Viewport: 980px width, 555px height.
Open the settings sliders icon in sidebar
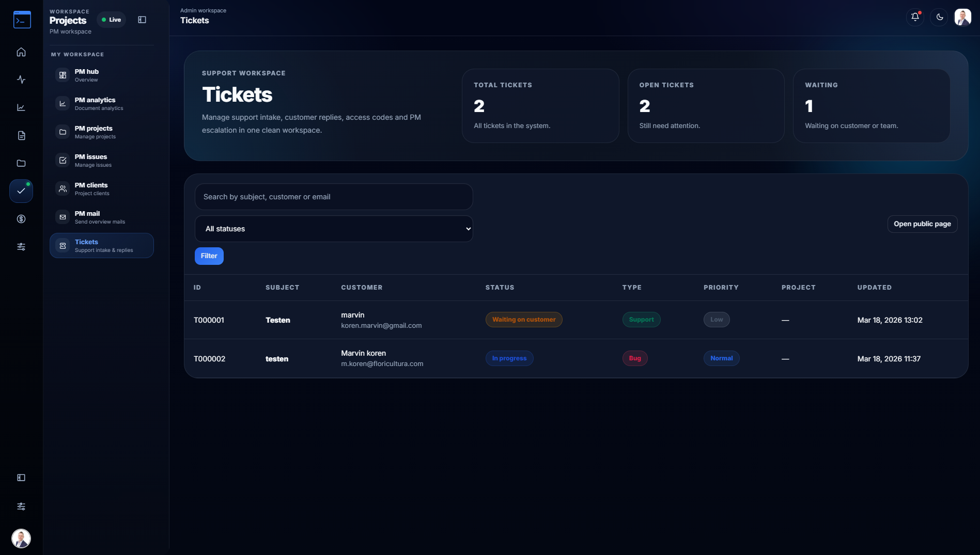pos(21,247)
